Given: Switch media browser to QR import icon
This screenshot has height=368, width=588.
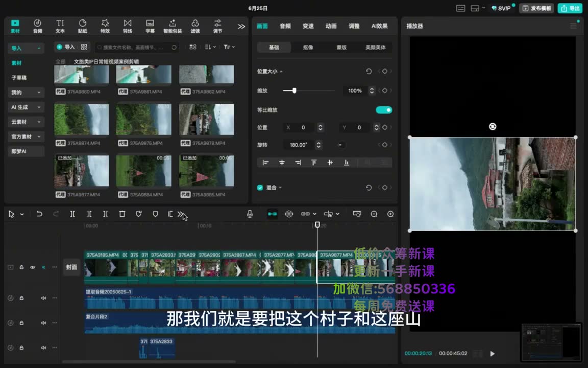Looking at the screenshot, I should (84, 47).
